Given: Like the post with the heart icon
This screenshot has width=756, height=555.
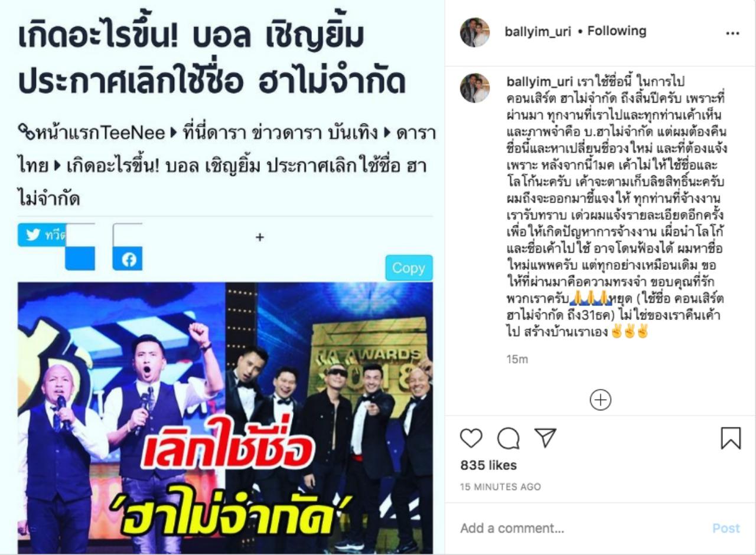Looking at the screenshot, I should pyautogui.click(x=471, y=438).
